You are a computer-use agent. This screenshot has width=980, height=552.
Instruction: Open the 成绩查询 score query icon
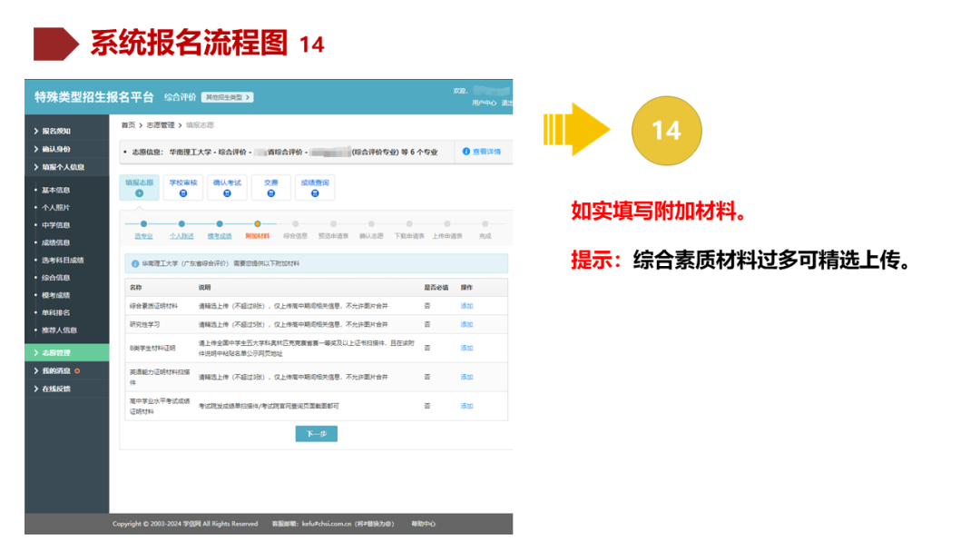(x=313, y=192)
